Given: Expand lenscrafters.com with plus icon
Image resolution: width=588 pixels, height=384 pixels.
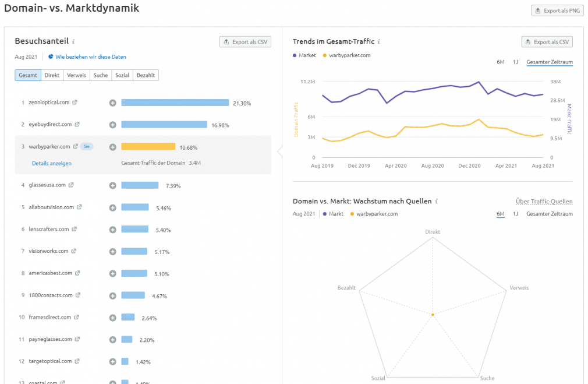Looking at the screenshot, I should coord(112,230).
